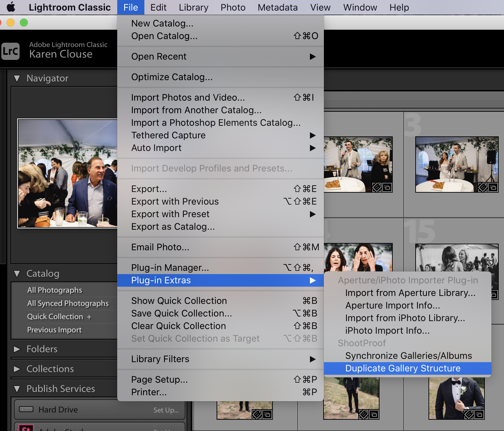This screenshot has height=431, width=504.
Task: Choose Printer... menu item
Action: pos(221,392)
